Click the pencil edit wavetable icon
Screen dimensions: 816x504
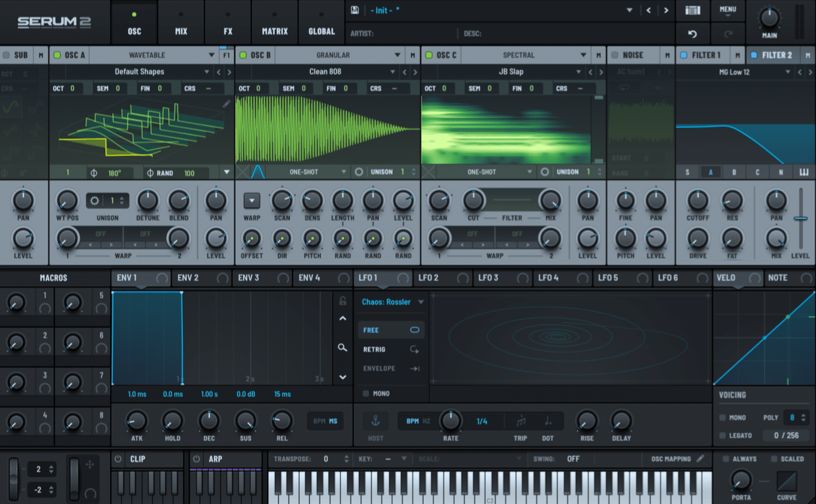pyautogui.click(x=227, y=104)
